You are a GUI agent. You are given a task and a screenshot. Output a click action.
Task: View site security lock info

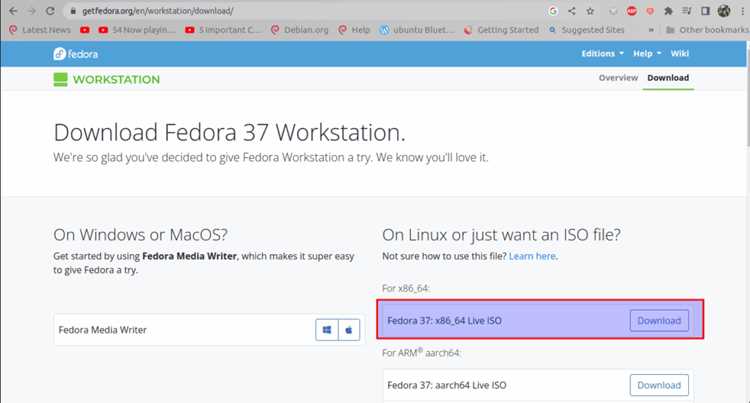pos(73,11)
